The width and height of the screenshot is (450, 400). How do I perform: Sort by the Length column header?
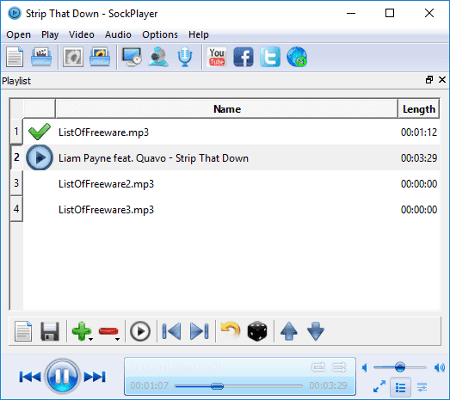point(419,109)
